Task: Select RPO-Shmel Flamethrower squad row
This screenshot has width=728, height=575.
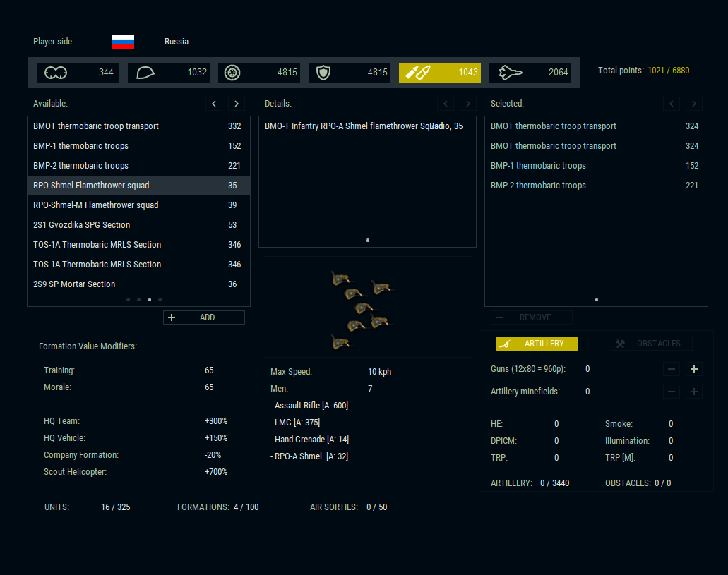Action: [138, 185]
